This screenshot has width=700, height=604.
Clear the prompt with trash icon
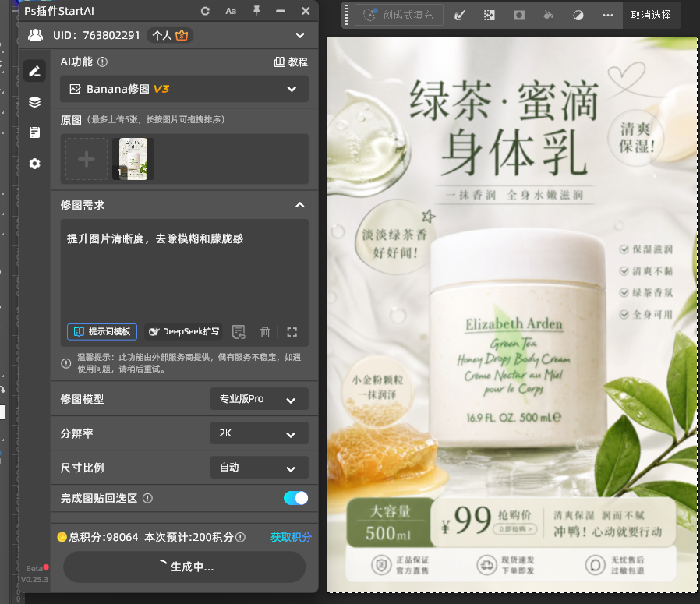point(265,332)
